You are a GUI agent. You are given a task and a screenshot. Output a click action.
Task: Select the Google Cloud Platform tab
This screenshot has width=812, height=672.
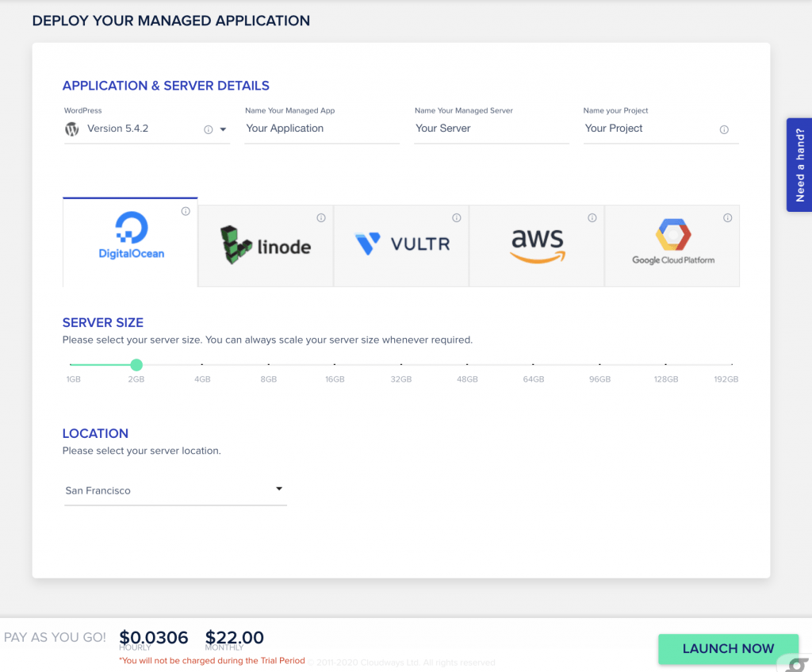[x=672, y=246]
